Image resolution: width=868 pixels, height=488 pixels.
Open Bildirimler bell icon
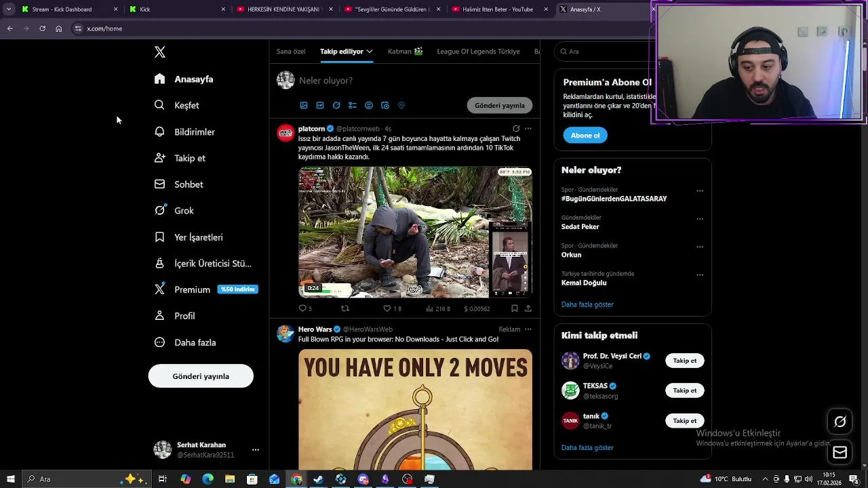tap(159, 131)
